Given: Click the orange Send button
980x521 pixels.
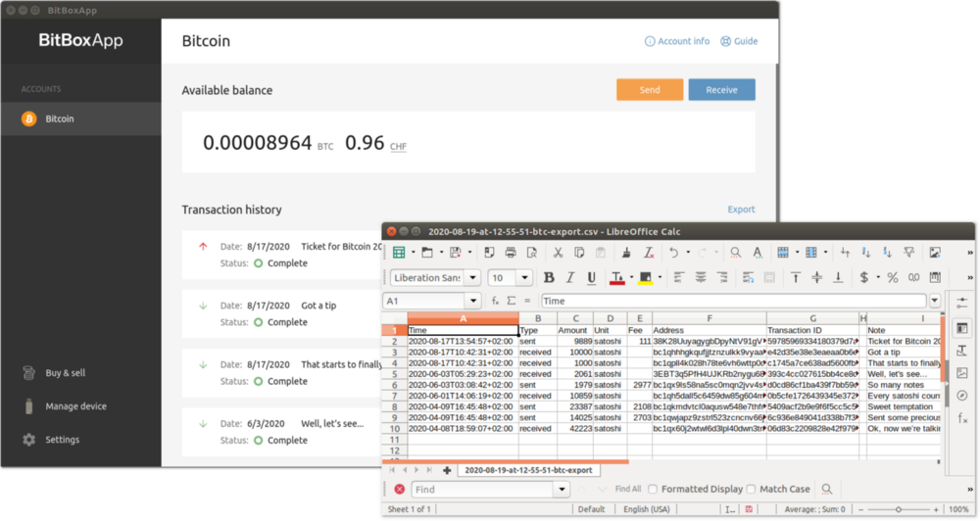Looking at the screenshot, I should 650,90.
